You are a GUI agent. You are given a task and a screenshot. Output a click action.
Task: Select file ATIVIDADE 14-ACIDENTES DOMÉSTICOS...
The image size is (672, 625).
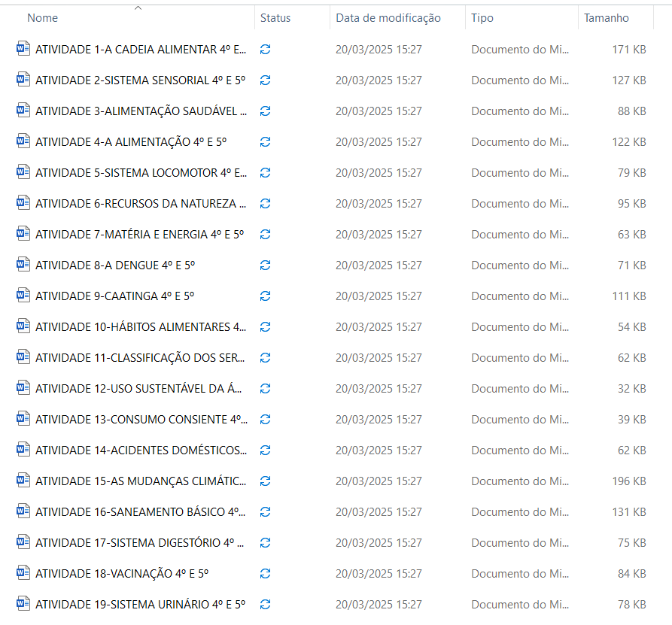(x=141, y=451)
